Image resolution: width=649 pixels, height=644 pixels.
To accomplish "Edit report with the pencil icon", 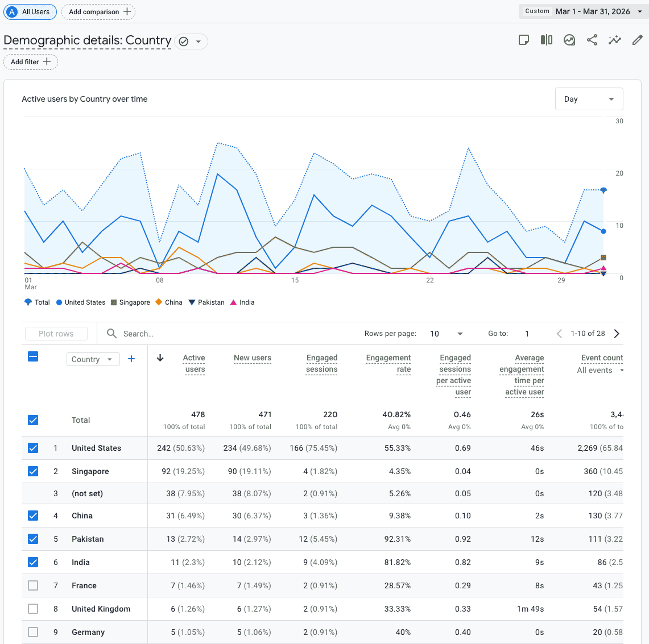I will [x=638, y=40].
